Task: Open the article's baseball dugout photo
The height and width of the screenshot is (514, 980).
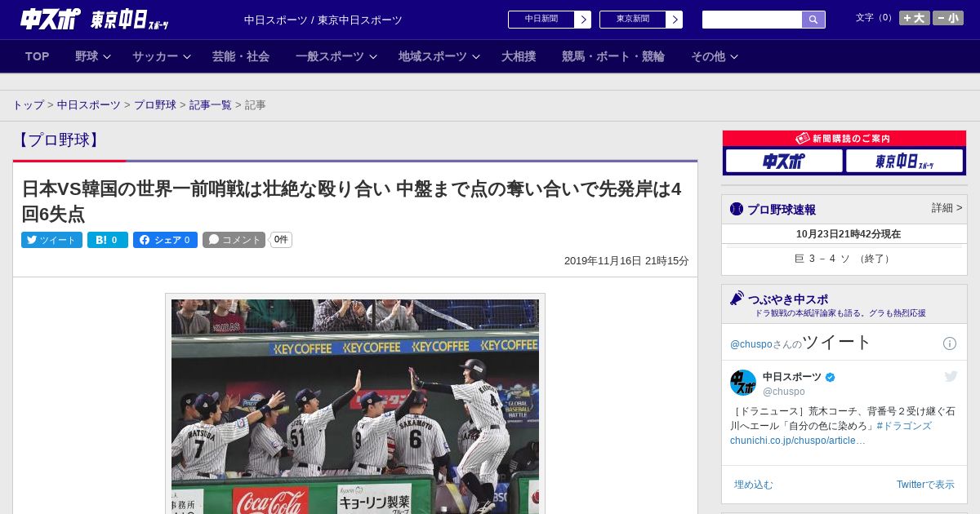Action: 355,405
